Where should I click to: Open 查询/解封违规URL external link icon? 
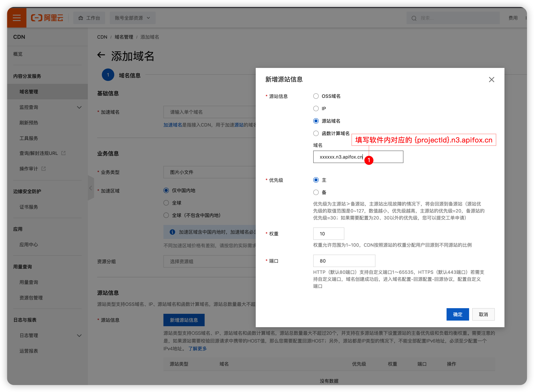click(63, 153)
